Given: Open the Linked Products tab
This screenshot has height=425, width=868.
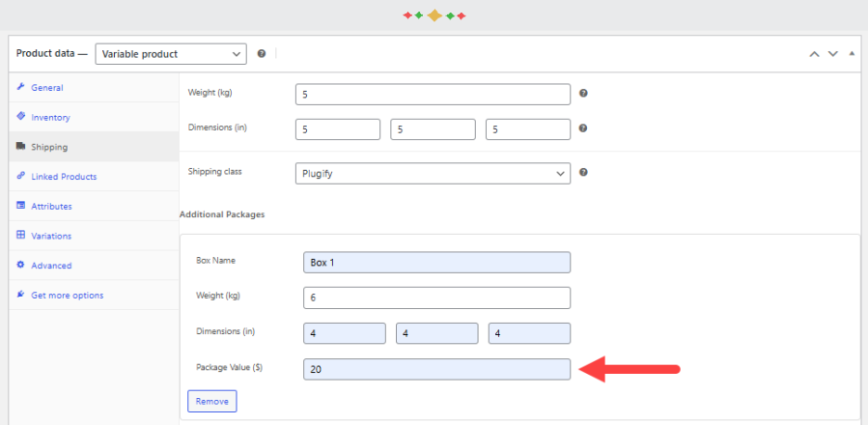Looking at the screenshot, I should (x=94, y=176).
